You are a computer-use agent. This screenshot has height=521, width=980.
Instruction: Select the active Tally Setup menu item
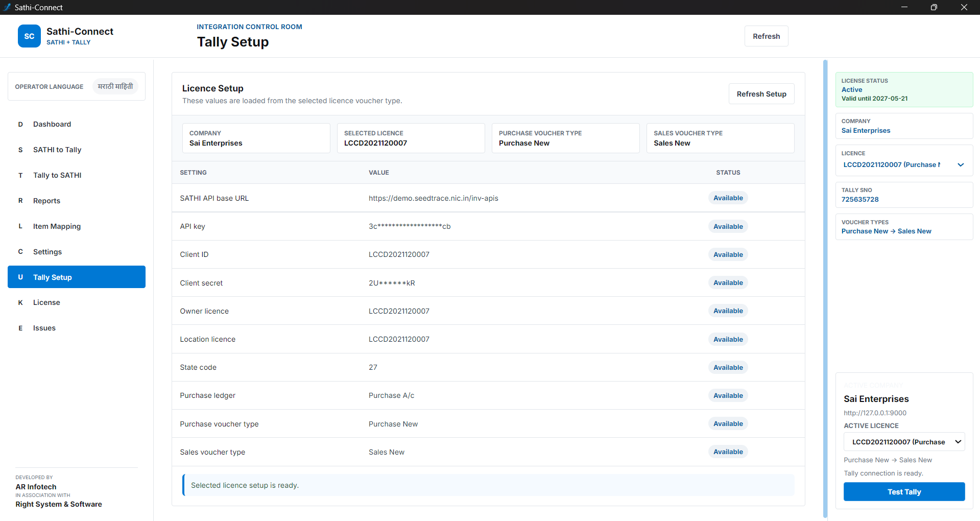[77, 277]
